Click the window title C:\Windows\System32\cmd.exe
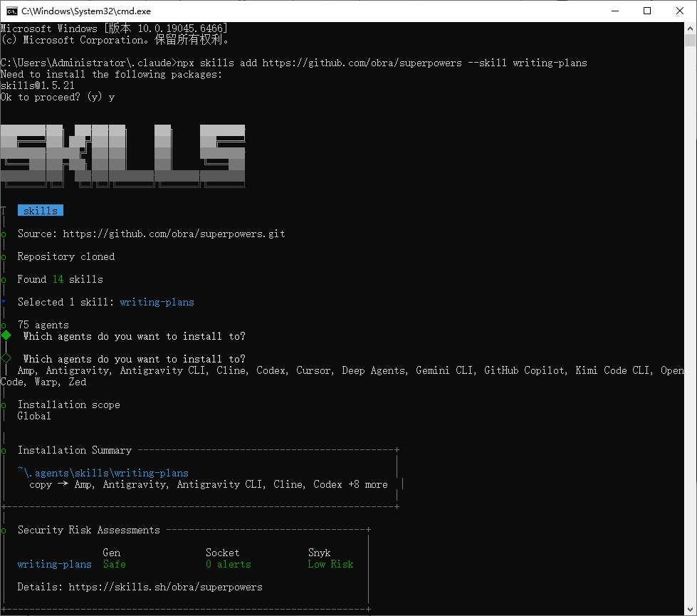This screenshot has width=697, height=616. pyautogui.click(x=86, y=11)
